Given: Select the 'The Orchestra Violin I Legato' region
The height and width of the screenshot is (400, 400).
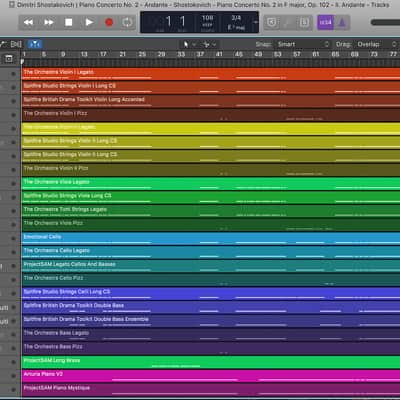Looking at the screenshot, I should (x=211, y=74).
